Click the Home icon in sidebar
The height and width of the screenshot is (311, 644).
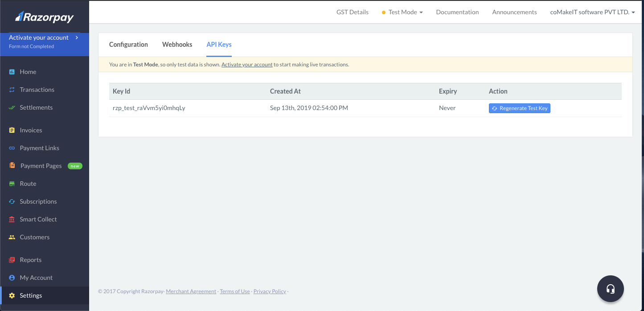pyautogui.click(x=12, y=72)
